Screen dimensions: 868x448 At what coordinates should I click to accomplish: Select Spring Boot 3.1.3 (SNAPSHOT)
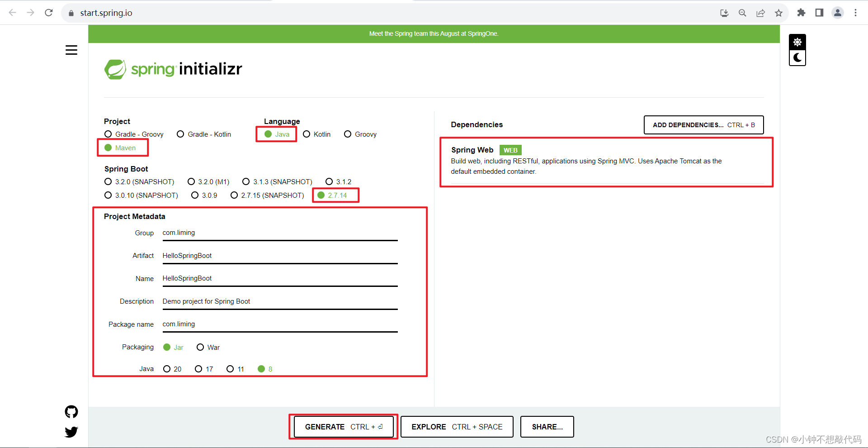pyautogui.click(x=277, y=182)
